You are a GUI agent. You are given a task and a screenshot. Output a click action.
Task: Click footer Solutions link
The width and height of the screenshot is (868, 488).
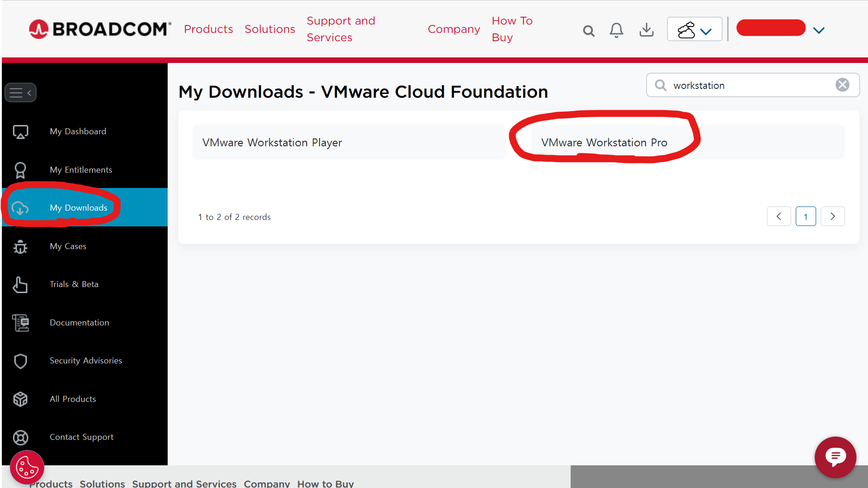coord(102,483)
